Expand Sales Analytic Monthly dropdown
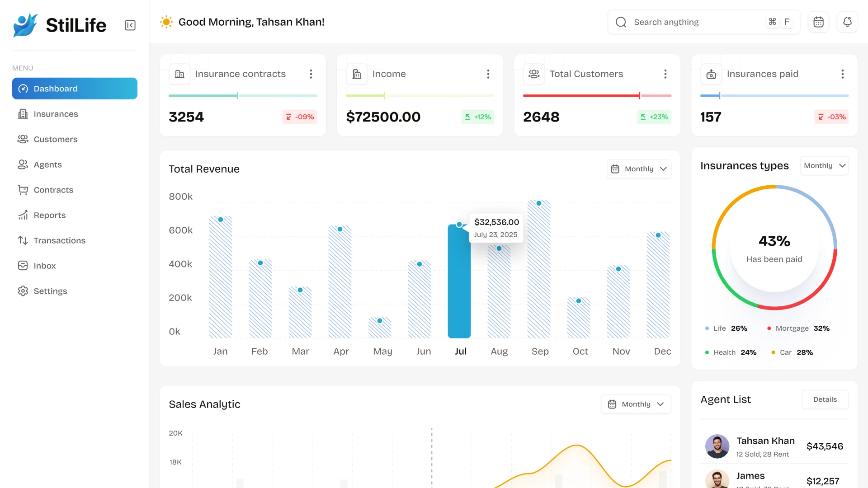Screen dimensions: 868x488 636,404
